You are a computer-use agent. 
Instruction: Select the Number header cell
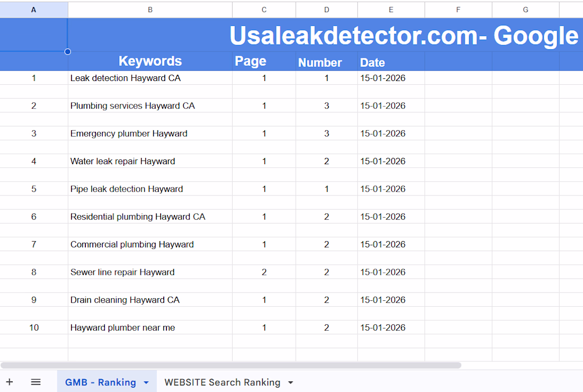coord(326,61)
